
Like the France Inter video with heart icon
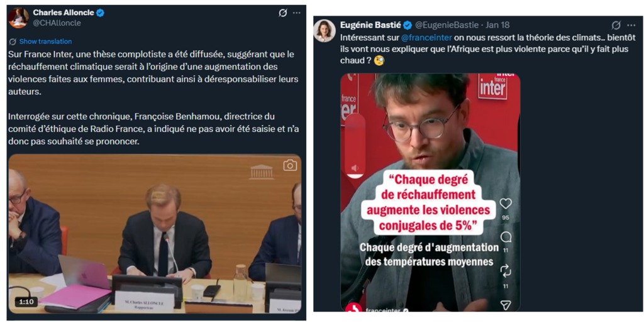click(x=506, y=204)
